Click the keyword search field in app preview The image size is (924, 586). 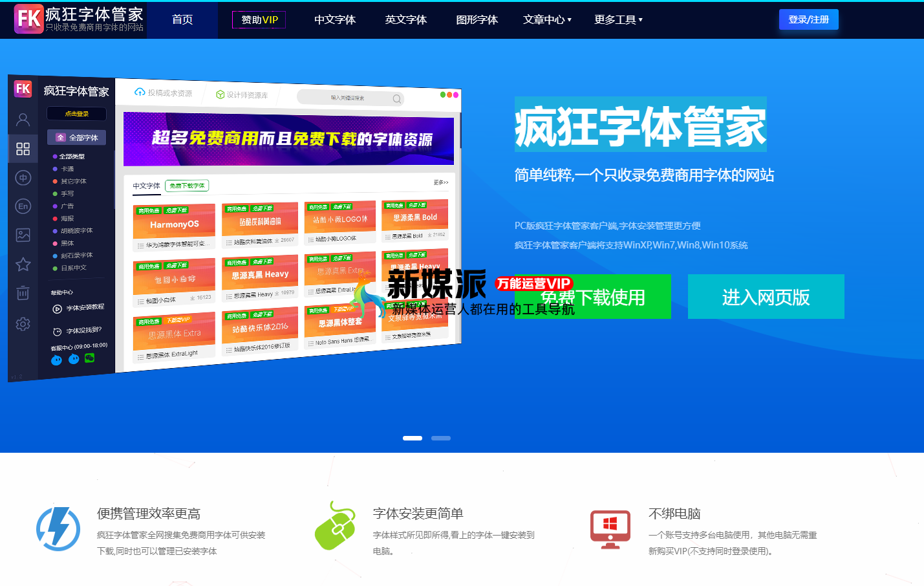[x=351, y=98]
